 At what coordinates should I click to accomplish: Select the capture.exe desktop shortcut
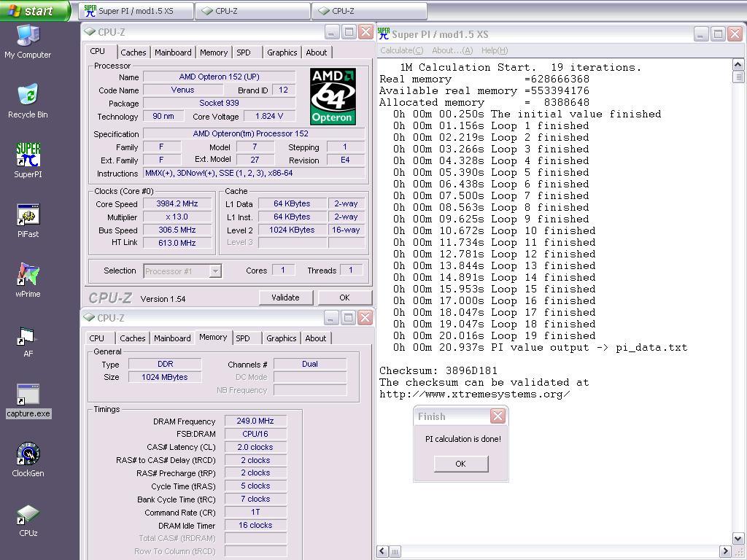pyautogui.click(x=28, y=401)
